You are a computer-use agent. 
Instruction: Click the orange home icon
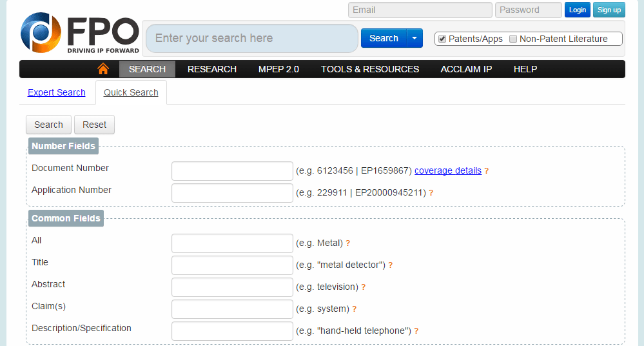point(103,68)
